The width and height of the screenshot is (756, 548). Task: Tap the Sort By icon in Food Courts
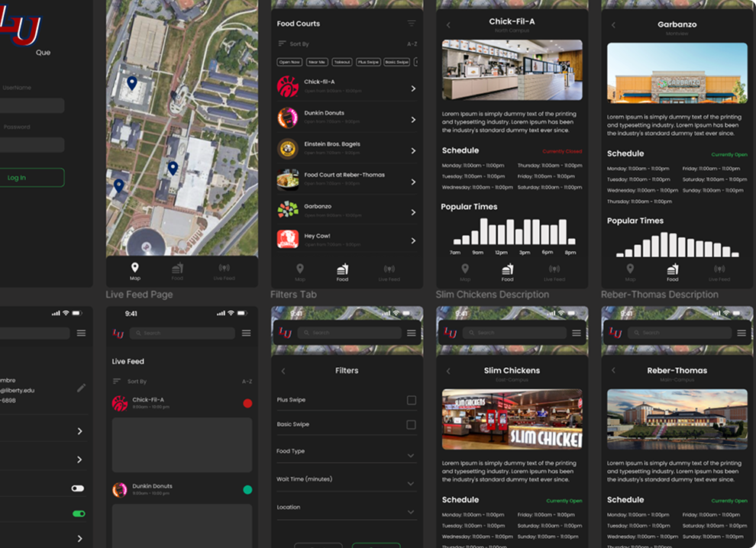click(x=282, y=44)
